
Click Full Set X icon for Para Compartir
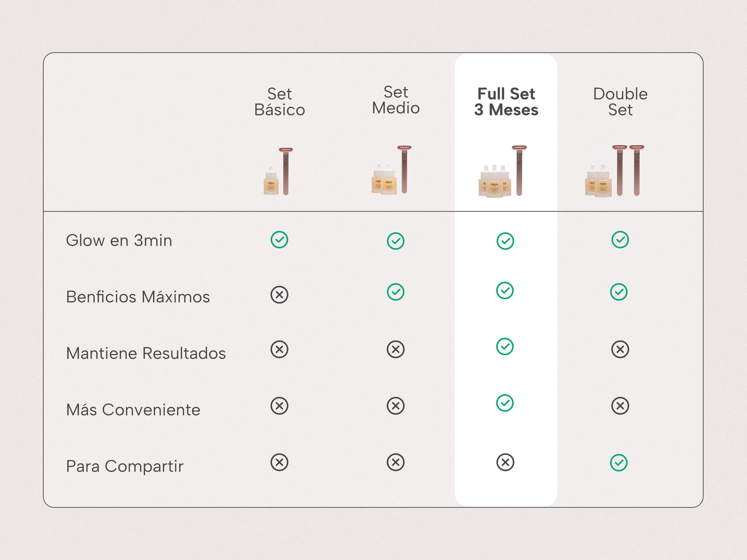[x=505, y=462]
